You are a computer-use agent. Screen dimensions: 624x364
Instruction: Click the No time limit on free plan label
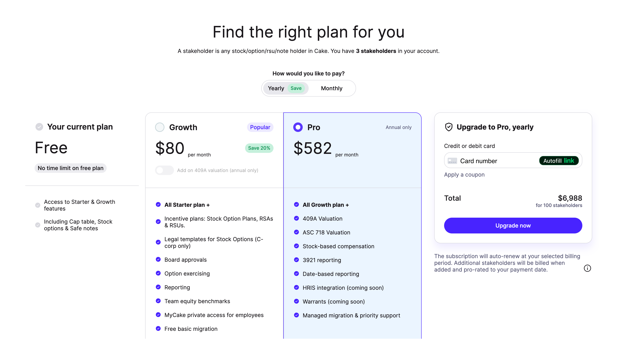coord(70,168)
